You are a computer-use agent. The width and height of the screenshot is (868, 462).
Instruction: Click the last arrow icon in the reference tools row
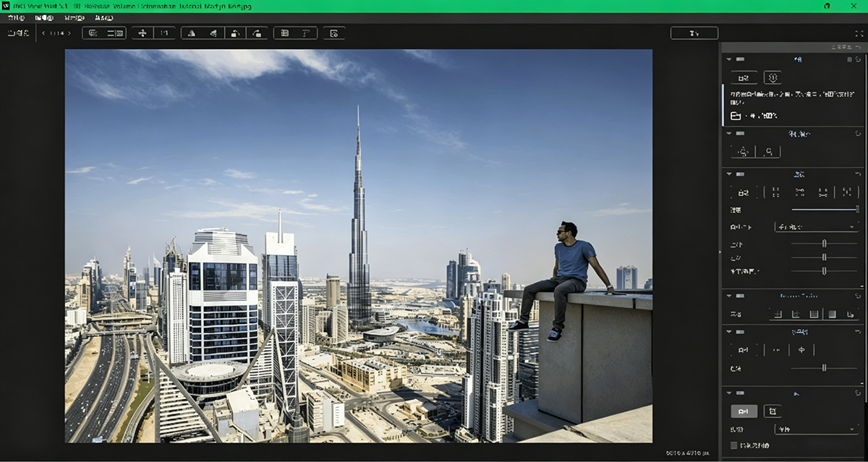[x=850, y=314]
